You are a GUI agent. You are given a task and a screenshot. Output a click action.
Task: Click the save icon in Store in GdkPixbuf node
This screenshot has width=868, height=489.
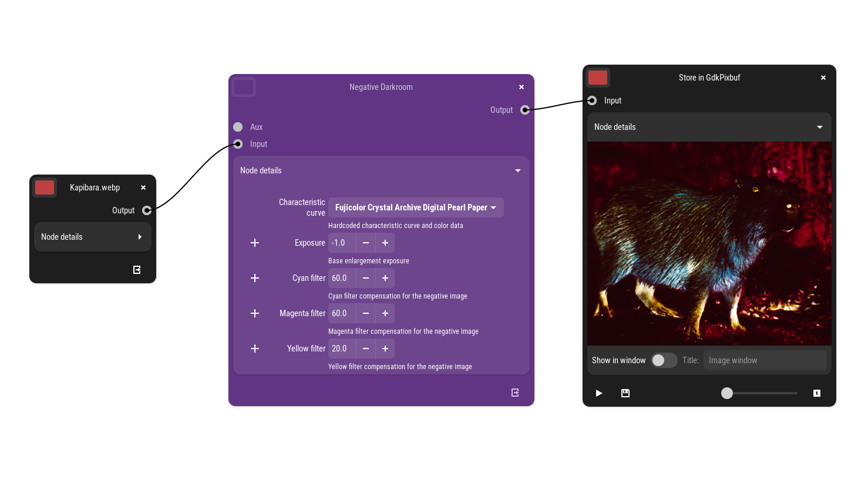point(625,393)
